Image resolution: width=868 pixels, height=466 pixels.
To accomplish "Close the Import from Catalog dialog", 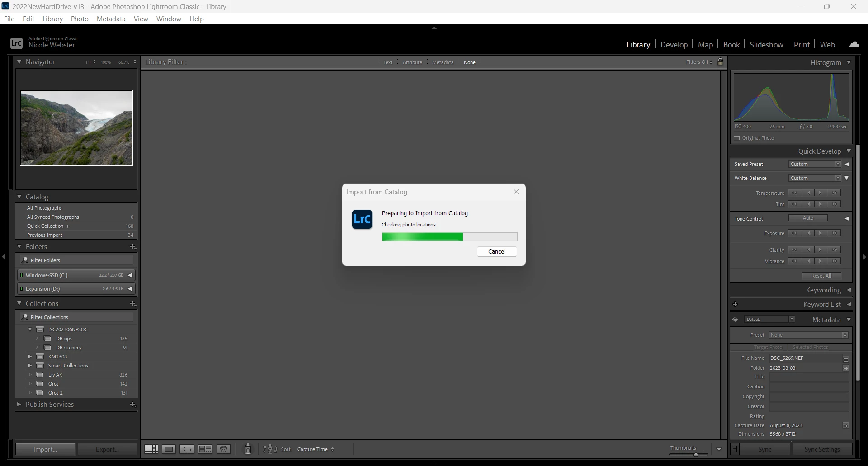I will 516,192.
